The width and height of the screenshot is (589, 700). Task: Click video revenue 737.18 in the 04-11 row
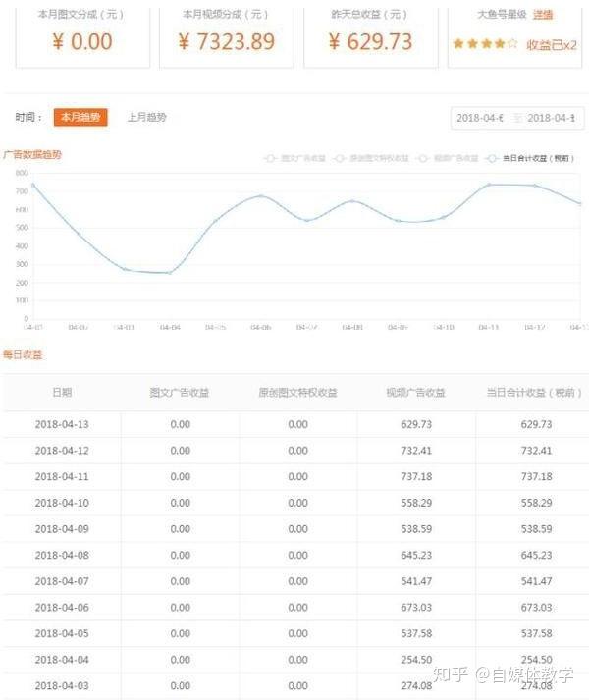point(416,476)
